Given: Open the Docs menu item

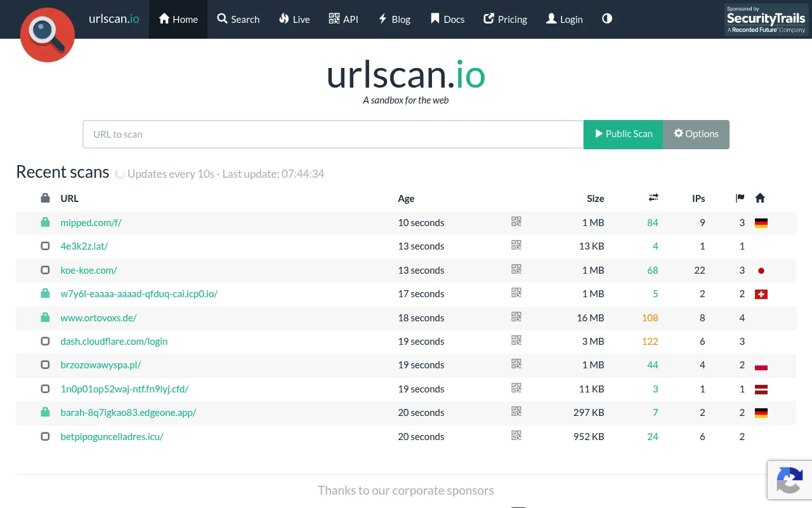Looking at the screenshot, I should pyautogui.click(x=447, y=19).
